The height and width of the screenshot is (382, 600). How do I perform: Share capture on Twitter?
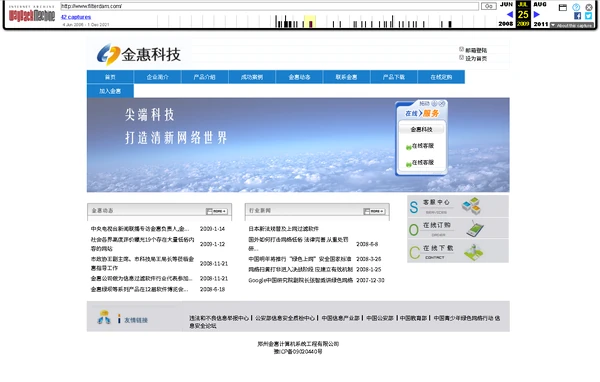589,16
